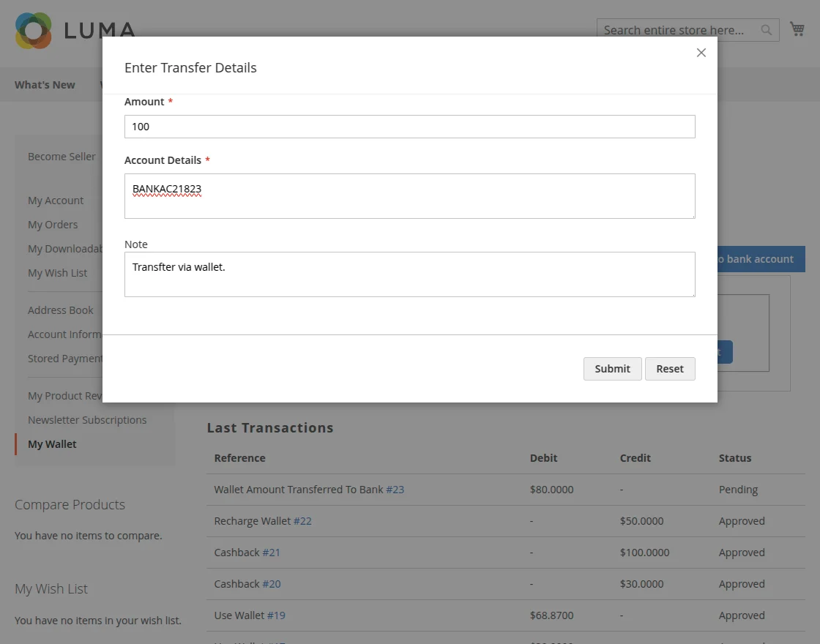
Task: Go to My Account page
Action: 55,200
